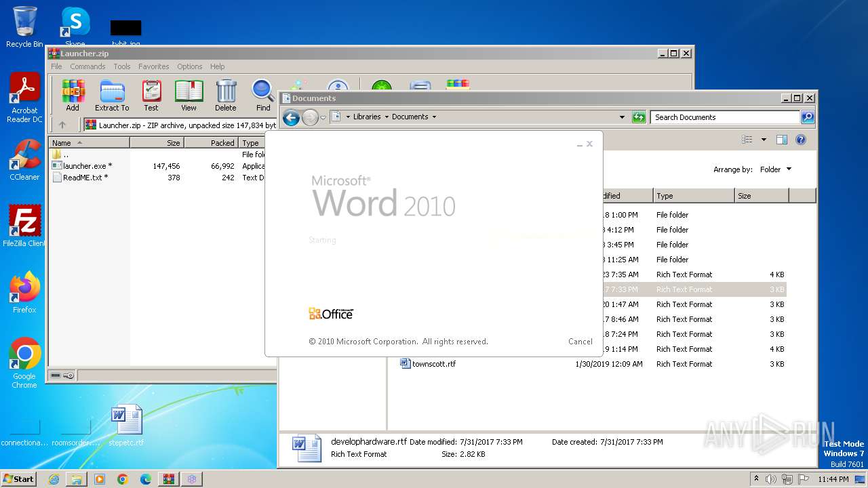868x488 pixels.
Task: Open Microsoft Edge from the taskbar
Action: [146, 479]
